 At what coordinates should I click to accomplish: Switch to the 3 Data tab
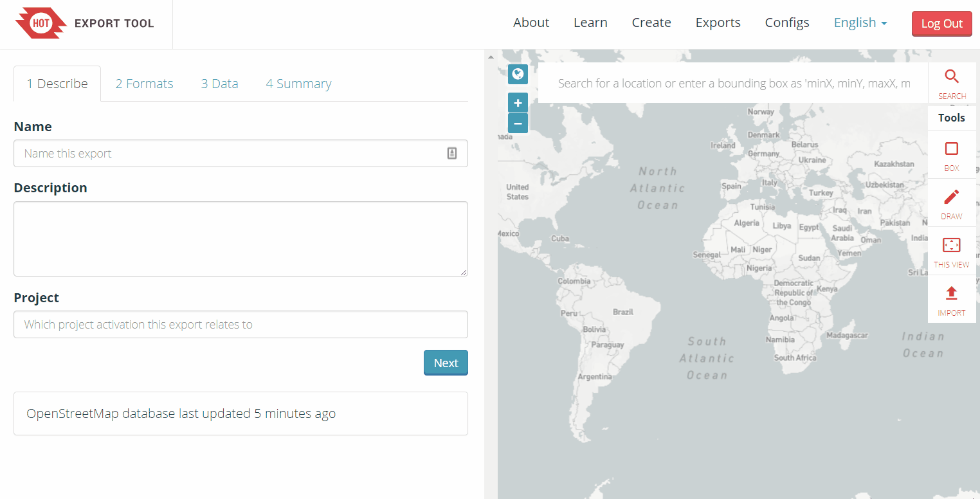[x=219, y=84]
